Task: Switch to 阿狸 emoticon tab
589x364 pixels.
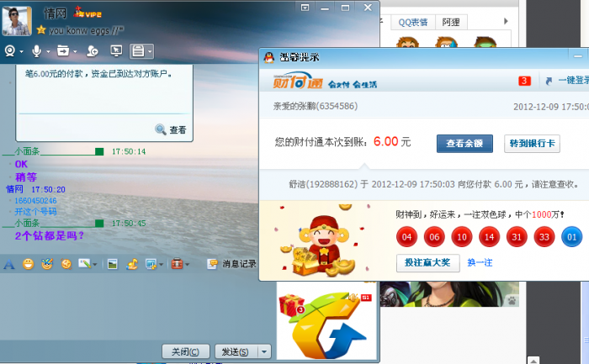Action: click(451, 22)
